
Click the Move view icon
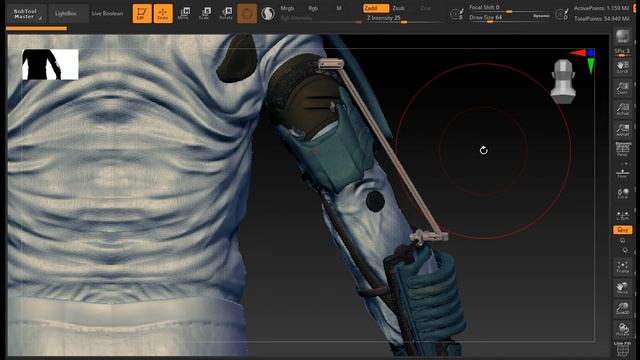[622, 288]
